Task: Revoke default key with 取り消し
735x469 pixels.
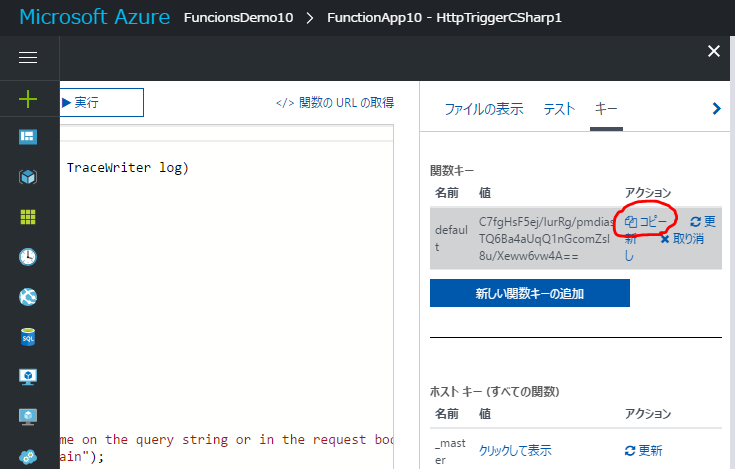Action: pos(682,239)
